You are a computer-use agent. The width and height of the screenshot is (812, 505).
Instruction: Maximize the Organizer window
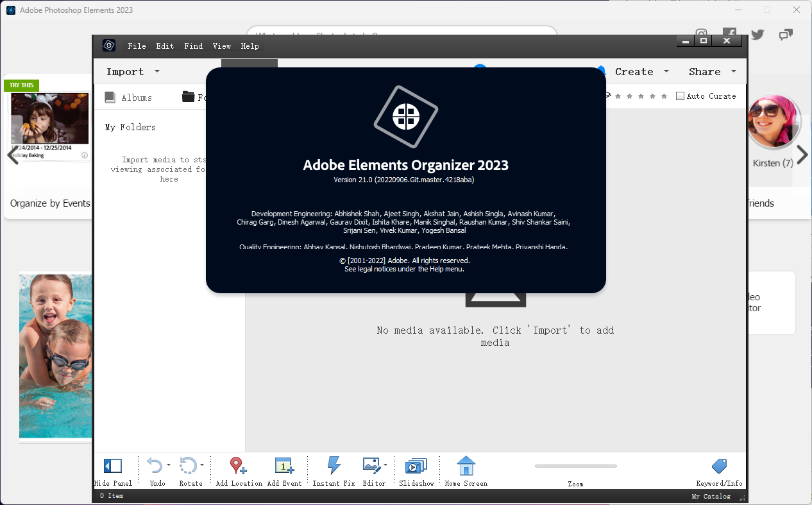coord(704,41)
